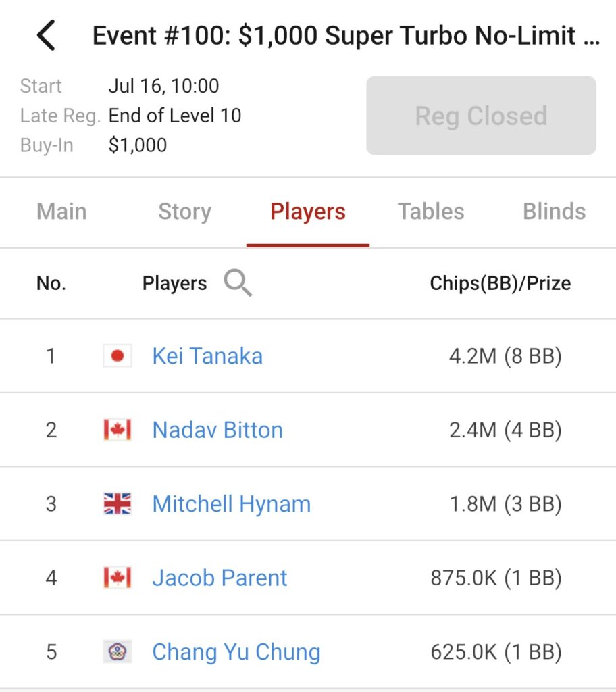Open Jacob Parent's profile link

pyautogui.click(x=220, y=578)
